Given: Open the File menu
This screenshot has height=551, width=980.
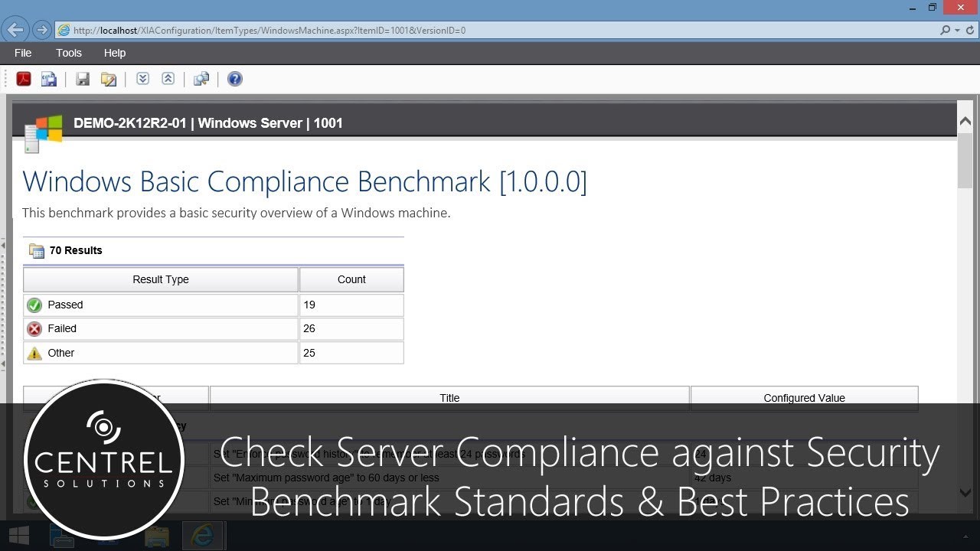Looking at the screenshot, I should (x=23, y=53).
